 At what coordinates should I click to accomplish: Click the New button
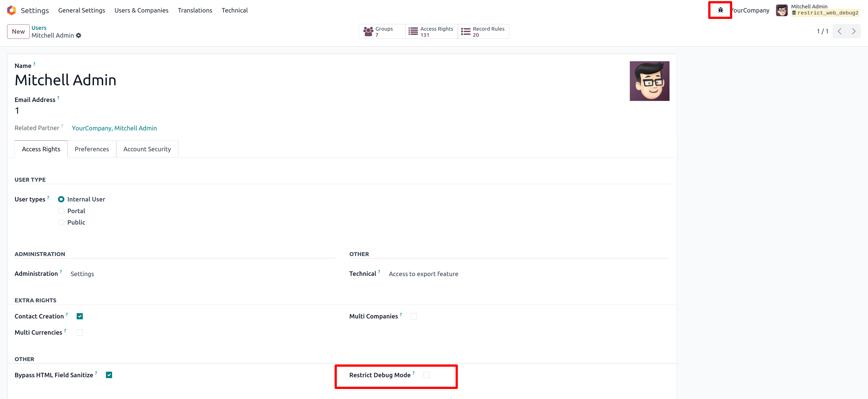pos(18,32)
